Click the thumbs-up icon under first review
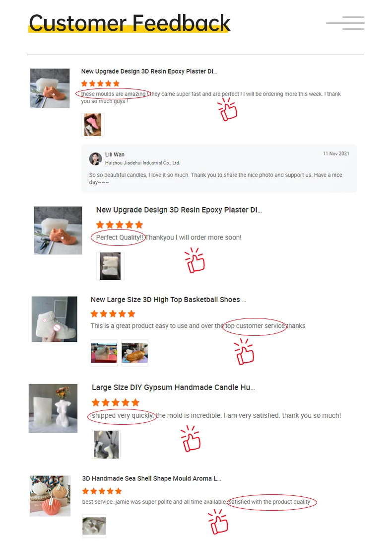Screen dimensions: 392x546 click(x=227, y=109)
